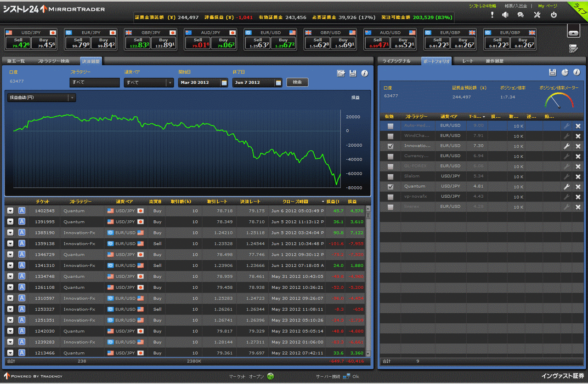The width and height of the screenshot is (588, 384).
Task: Open end date calendar icon
Action: click(x=278, y=83)
